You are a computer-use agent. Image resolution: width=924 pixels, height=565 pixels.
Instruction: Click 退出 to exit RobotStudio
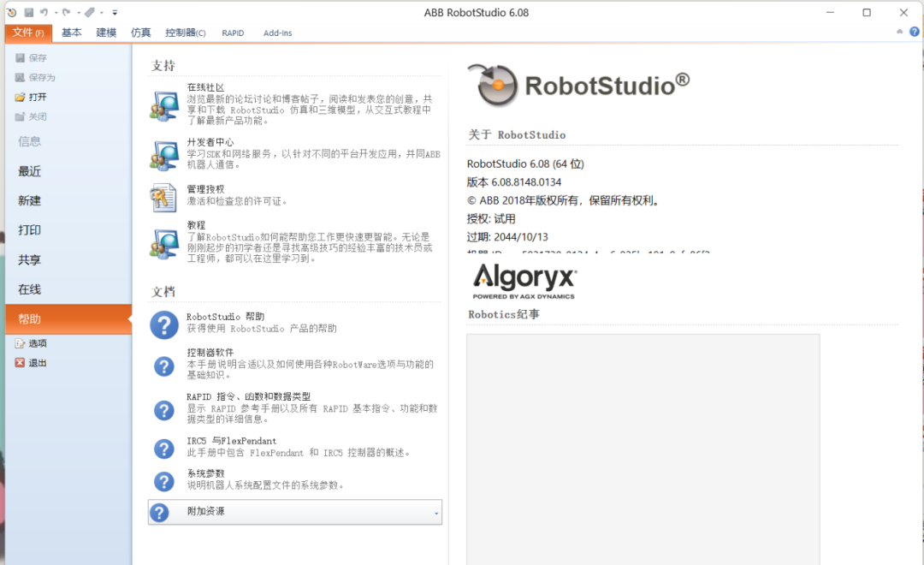coord(37,363)
